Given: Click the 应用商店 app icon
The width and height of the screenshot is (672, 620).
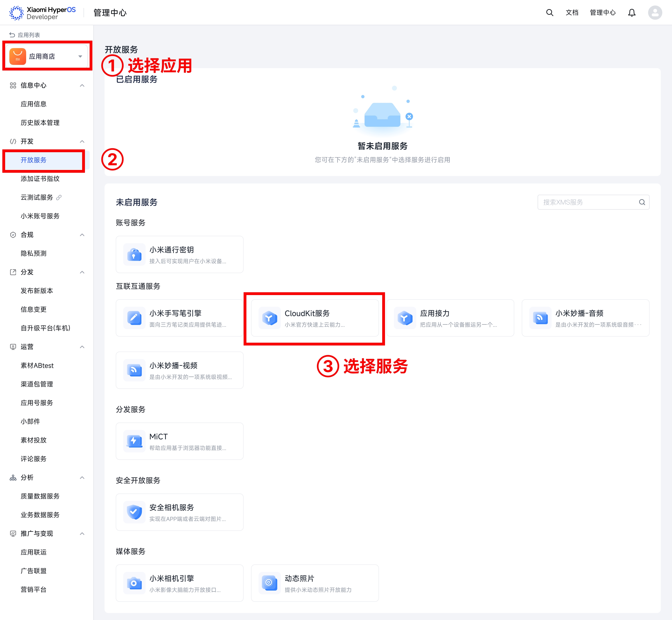Looking at the screenshot, I should point(18,56).
